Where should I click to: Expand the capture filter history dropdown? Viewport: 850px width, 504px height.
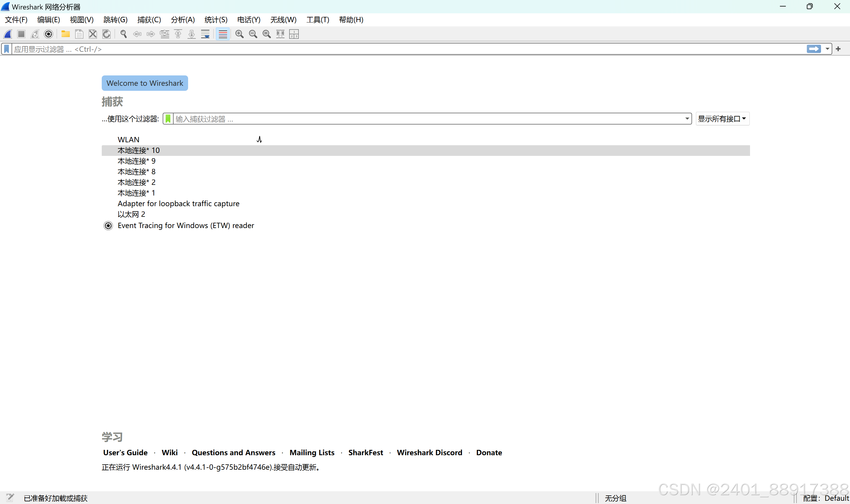[687, 119]
